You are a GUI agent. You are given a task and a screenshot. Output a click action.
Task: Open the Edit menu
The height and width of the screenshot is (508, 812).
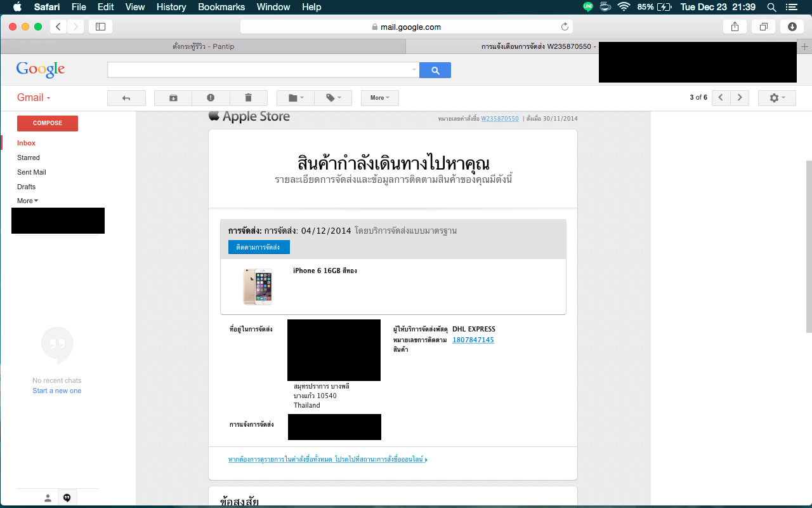point(106,7)
